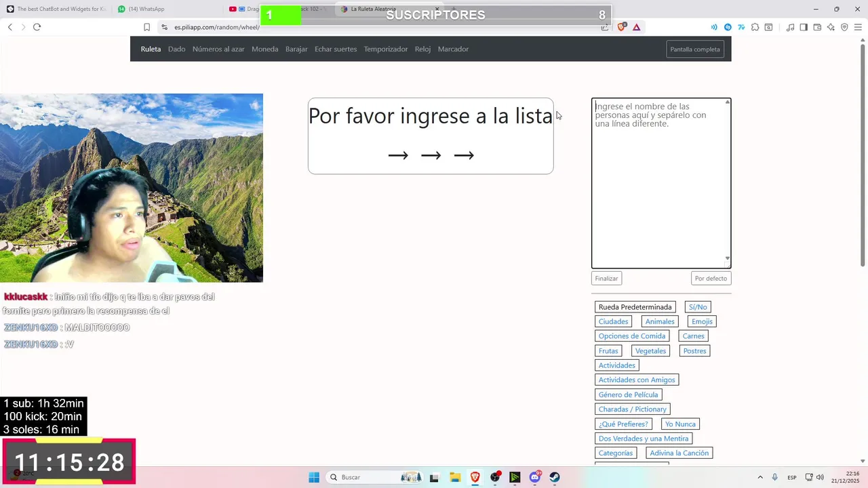The height and width of the screenshot is (488, 868).
Task: Select the Género de Película preset
Action: 628,394
